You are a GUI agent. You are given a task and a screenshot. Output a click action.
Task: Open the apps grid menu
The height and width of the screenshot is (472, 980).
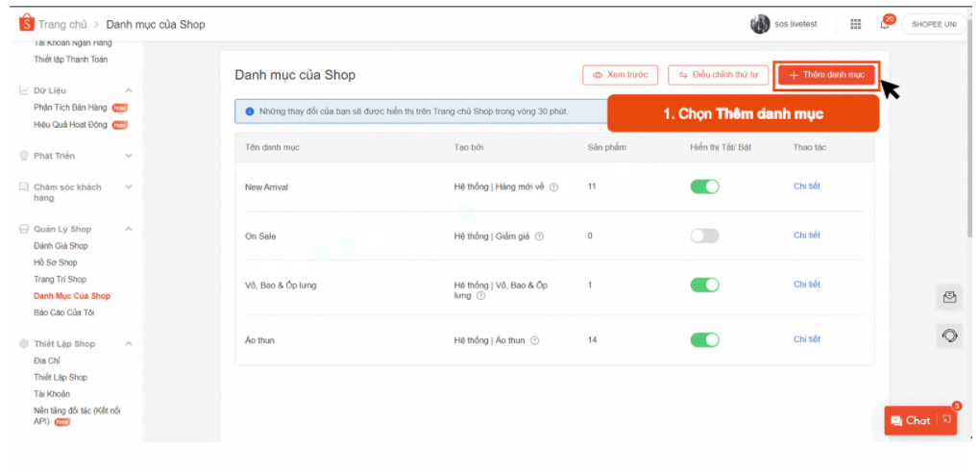pyautogui.click(x=855, y=24)
